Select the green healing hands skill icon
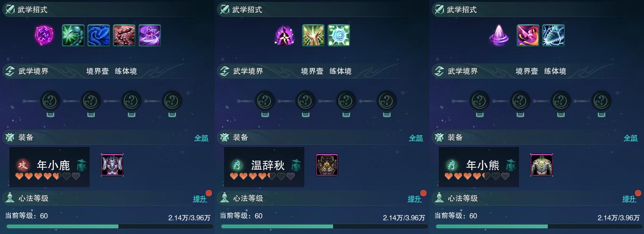This screenshot has height=234, width=644. 313,35
